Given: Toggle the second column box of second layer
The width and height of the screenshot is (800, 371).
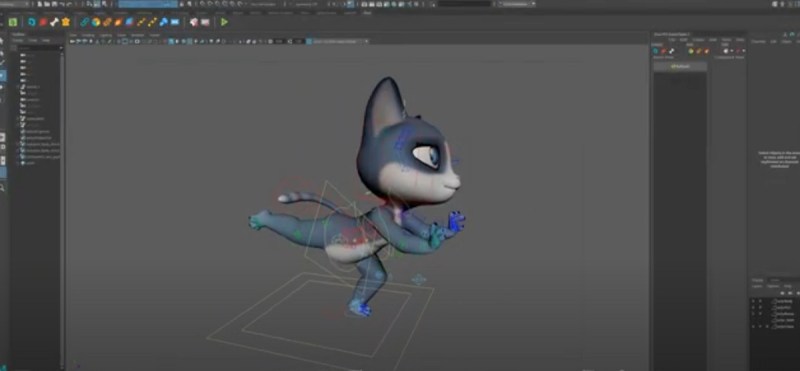Looking at the screenshot, I should 760,307.
